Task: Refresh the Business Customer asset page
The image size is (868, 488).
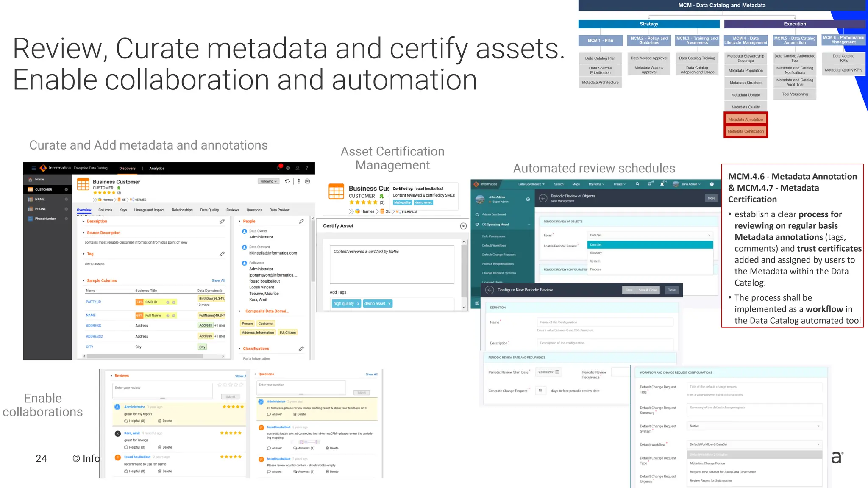Action: click(x=287, y=181)
